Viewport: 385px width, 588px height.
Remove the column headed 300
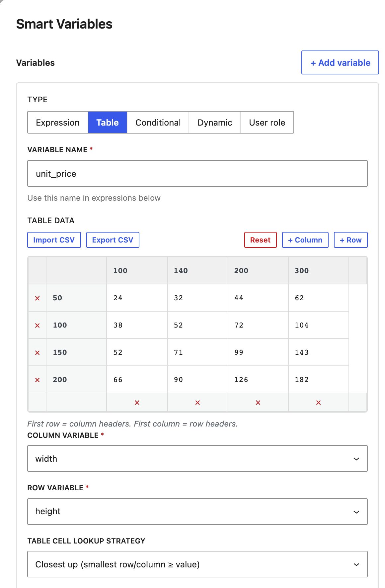[x=318, y=402]
